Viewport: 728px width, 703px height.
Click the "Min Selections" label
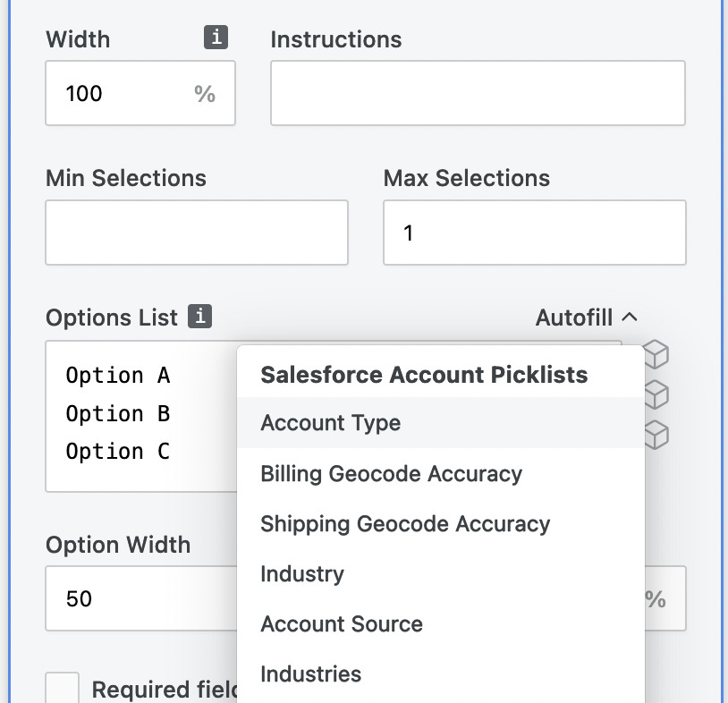126,178
